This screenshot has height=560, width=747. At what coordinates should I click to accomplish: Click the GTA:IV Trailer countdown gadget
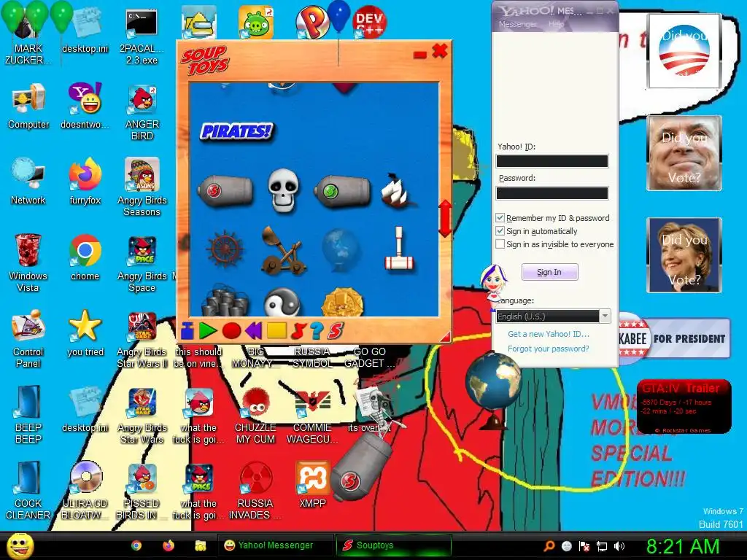point(684,407)
